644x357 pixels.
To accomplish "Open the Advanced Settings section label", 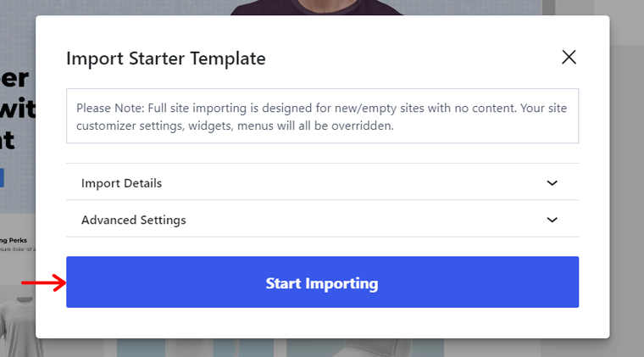I will (134, 220).
